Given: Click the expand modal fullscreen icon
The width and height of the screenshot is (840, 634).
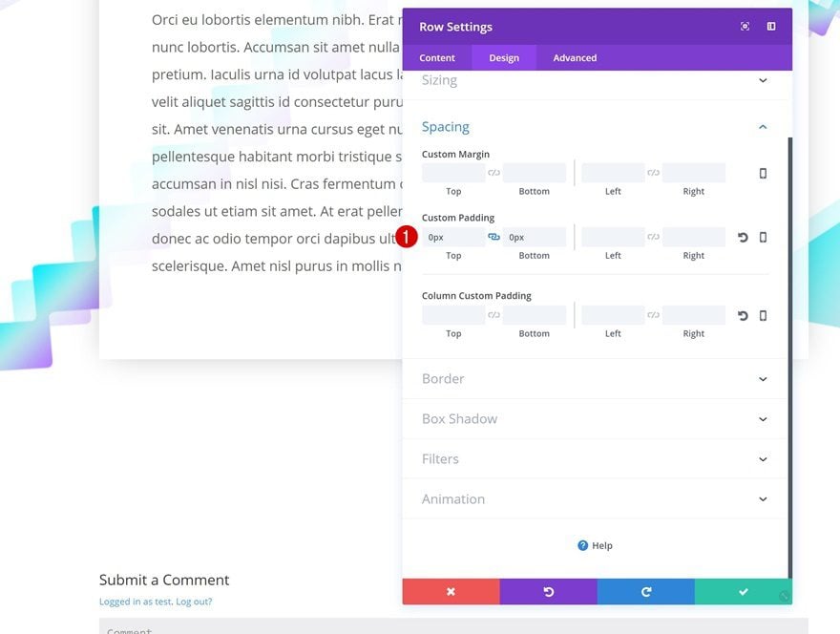Looking at the screenshot, I should coord(745,27).
